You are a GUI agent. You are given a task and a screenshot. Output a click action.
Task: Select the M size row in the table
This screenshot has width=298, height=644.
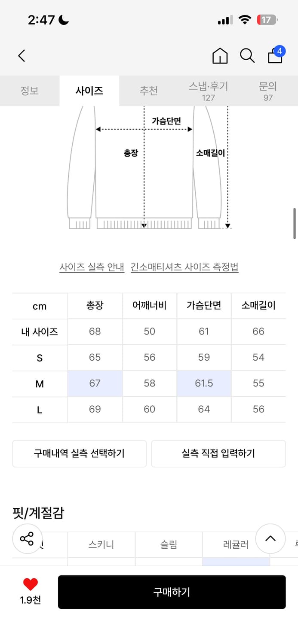(39, 383)
